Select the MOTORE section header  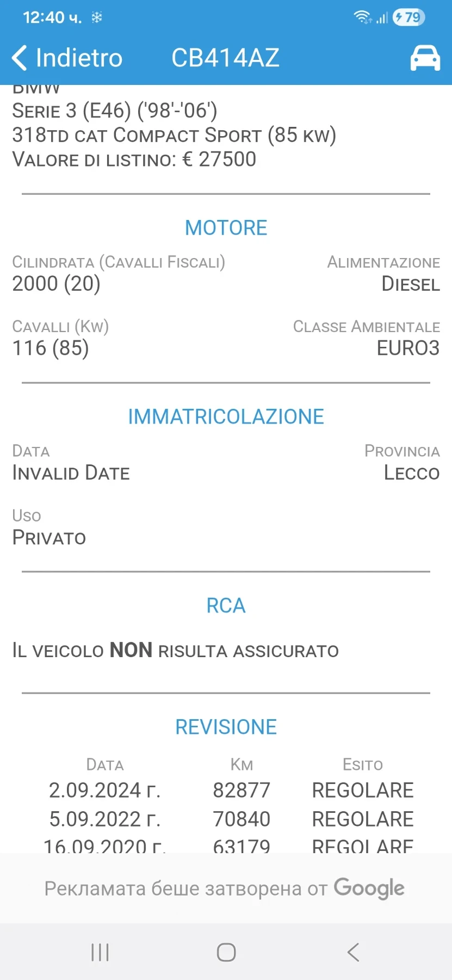226,228
